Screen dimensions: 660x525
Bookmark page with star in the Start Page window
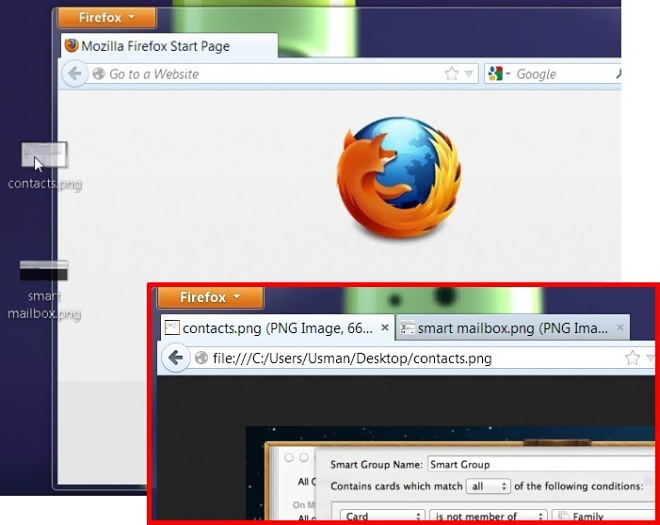click(452, 74)
